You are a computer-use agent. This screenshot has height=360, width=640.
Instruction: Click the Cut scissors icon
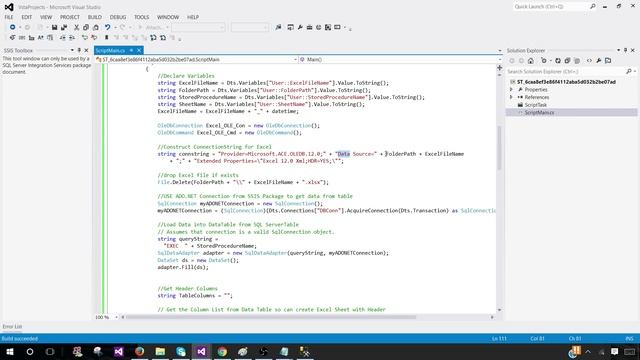[x=76, y=27]
